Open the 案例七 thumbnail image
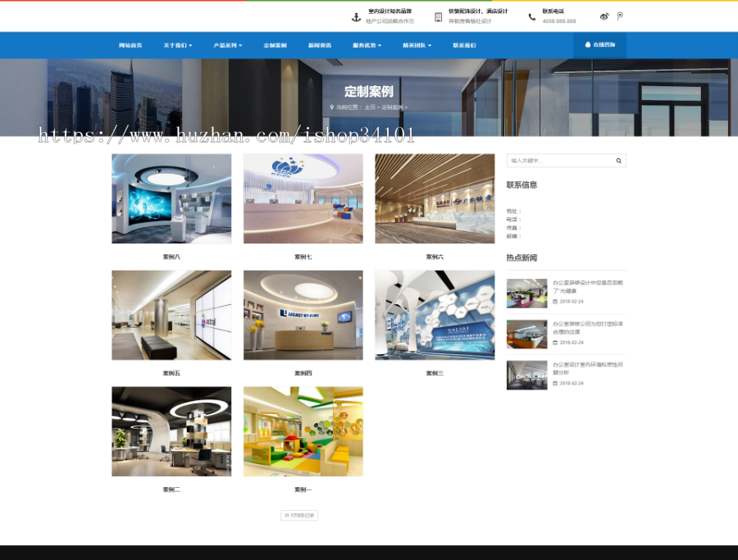This screenshot has width=738, height=560. click(303, 198)
